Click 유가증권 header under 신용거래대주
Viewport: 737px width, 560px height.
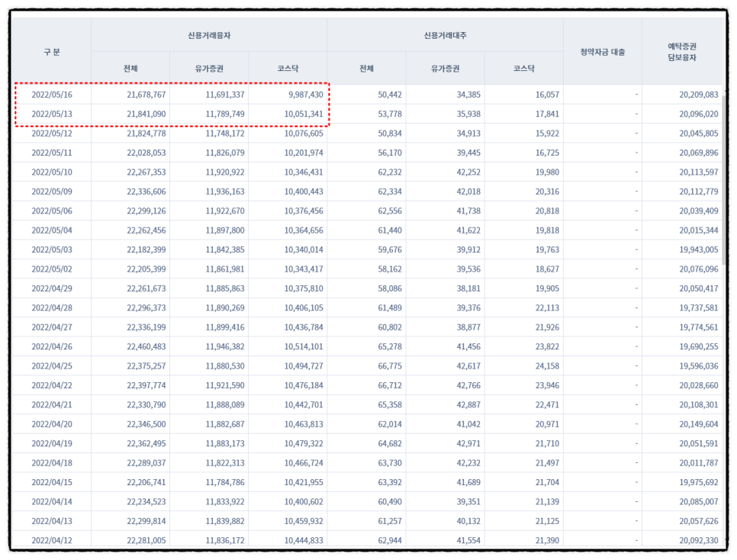(x=445, y=68)
